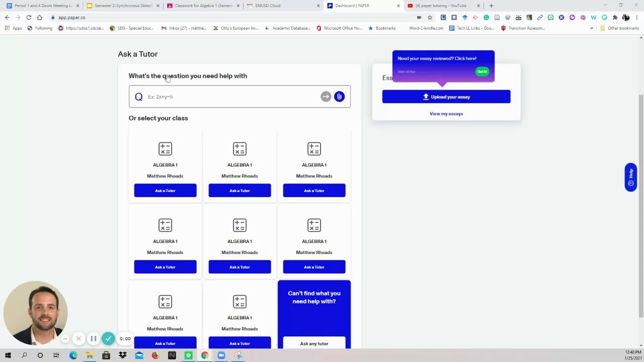Click the presenter webcam bubble

tap(35, 313)
